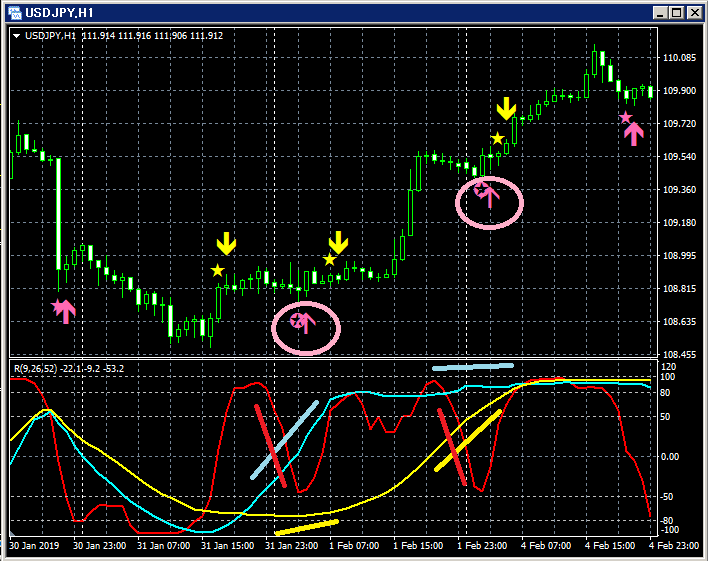Click the small triangle before the USDJPY,H1 chart label

click(16, 36)
